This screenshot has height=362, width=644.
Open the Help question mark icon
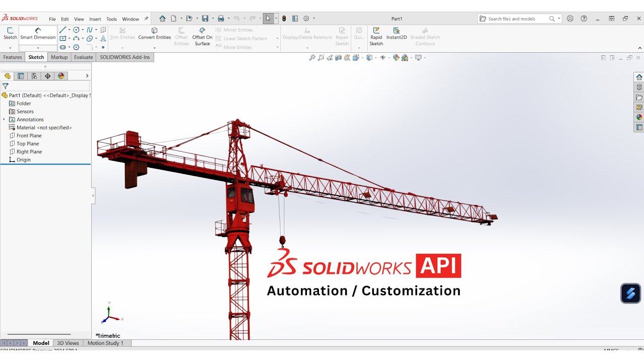(x=584, y=19)
